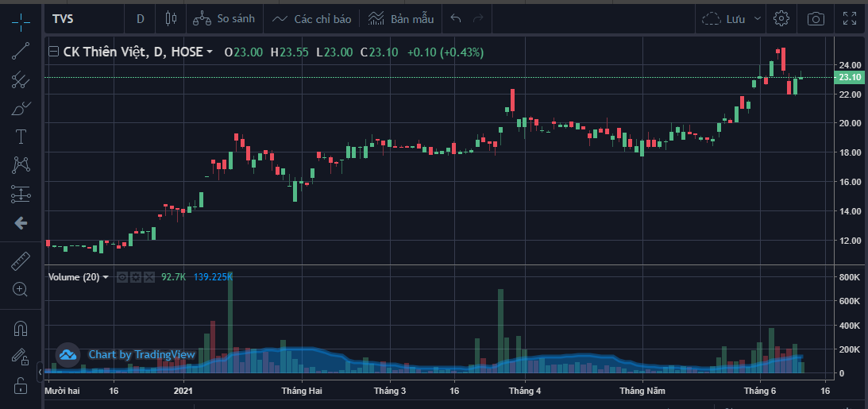The image size is (868, 409).
Task: Toggle lock all drawing tools
Action: (21, 386)
